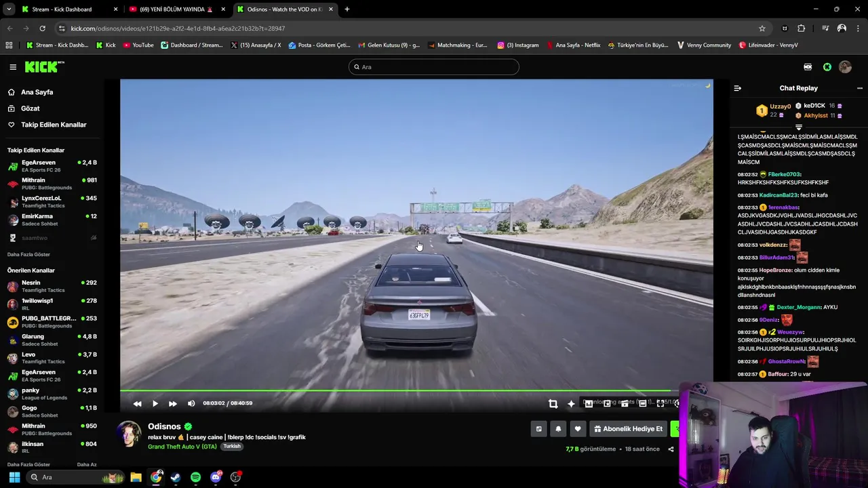Expand the gifter leaderboard down arrow
The width and height of the screenshot is (868, 488).
click(x=799, y=127)
